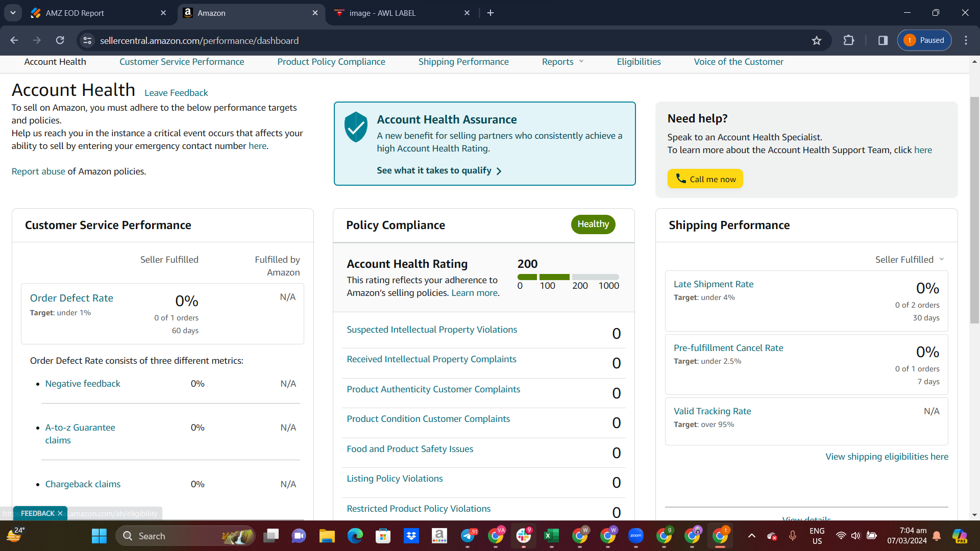Image resolution: width=980 pixels, height=551 pixels.
Task: Show hidden system tray icons
Action: [752, 536]
